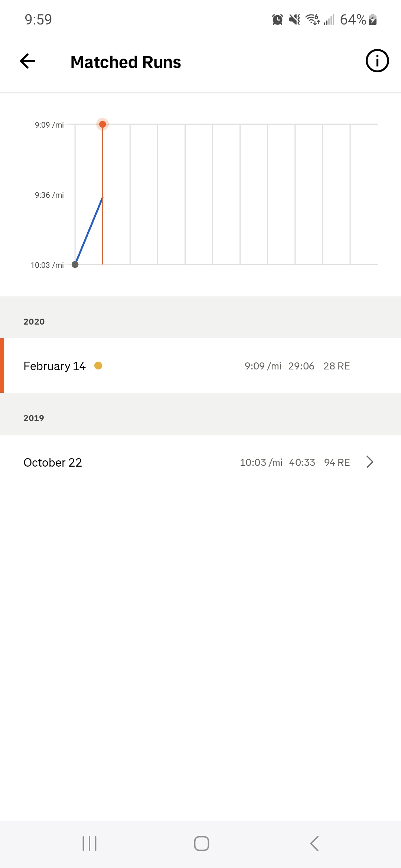401x868 pixels.
Task: Tap the battery icon in status bar
Action: (x=373, y=19)
